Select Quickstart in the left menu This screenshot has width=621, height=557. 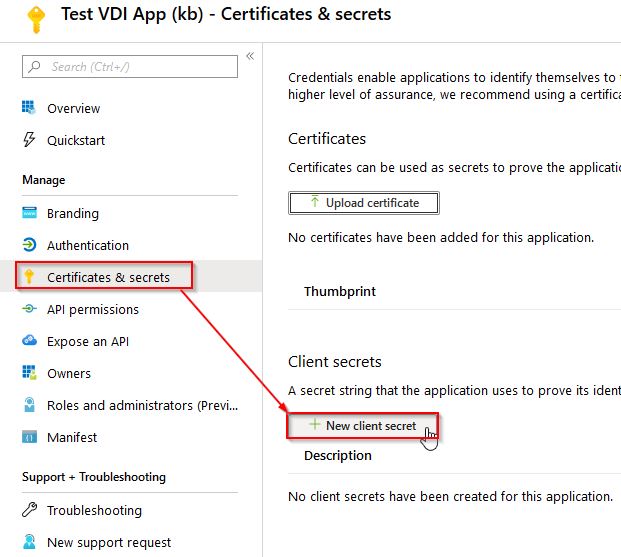click(x=76, y=140)
